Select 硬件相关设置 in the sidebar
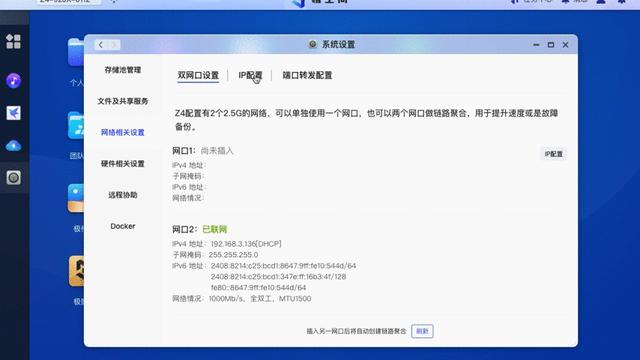The width and height of the screenshot is (640, 360). pos(122,164)
